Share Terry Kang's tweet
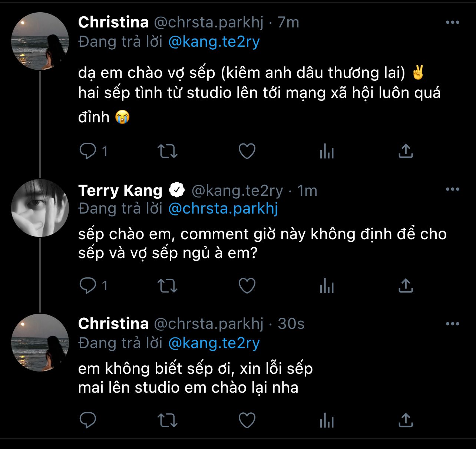 (406, 286)
